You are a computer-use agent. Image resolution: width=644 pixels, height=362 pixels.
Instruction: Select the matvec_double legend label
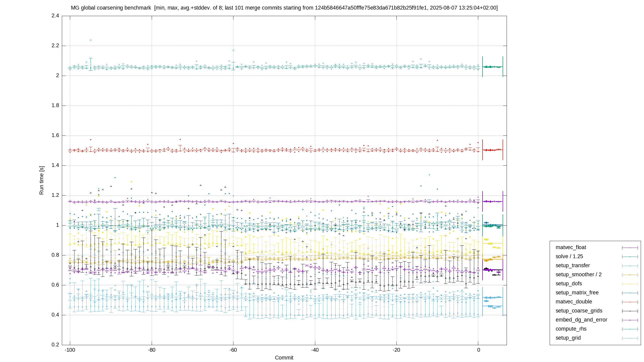[x=574, y=302]
